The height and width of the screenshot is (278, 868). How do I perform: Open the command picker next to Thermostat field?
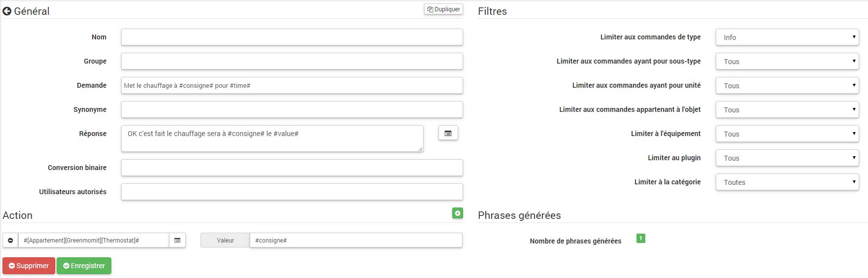coord(177,241)
